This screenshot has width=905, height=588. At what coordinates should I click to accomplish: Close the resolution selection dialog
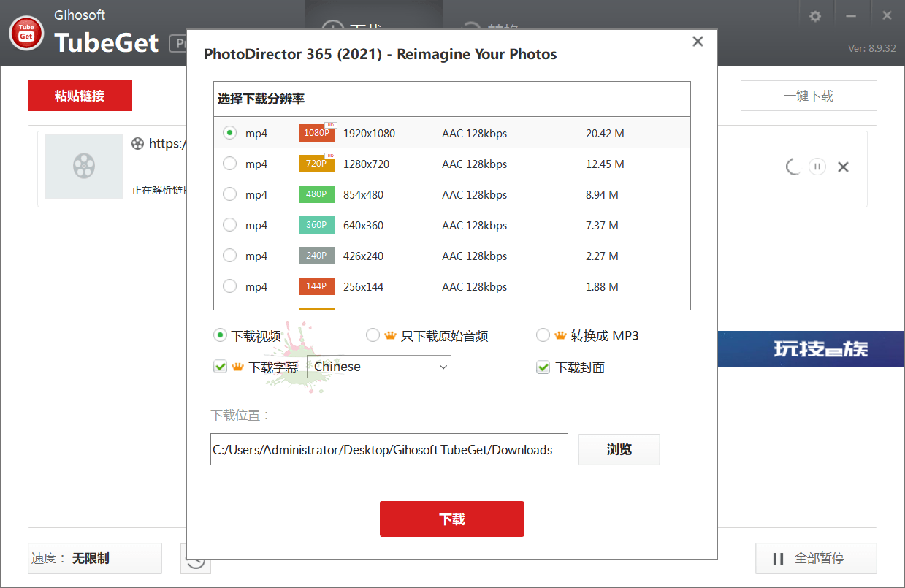pyautogui.click(x=698, y=42)
